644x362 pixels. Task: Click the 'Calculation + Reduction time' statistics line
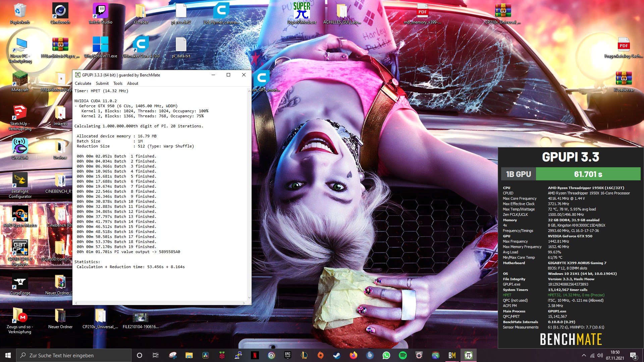point(130,267)
